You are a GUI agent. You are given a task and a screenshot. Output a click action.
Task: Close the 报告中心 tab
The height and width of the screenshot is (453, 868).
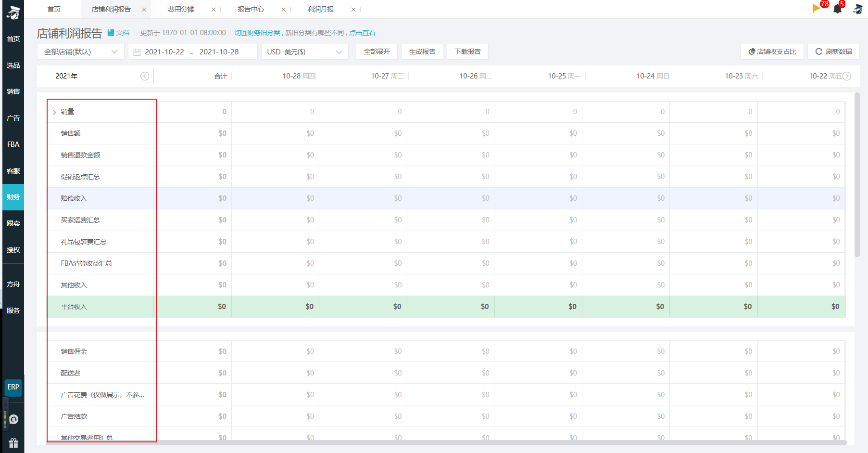(x=283, y=10)
